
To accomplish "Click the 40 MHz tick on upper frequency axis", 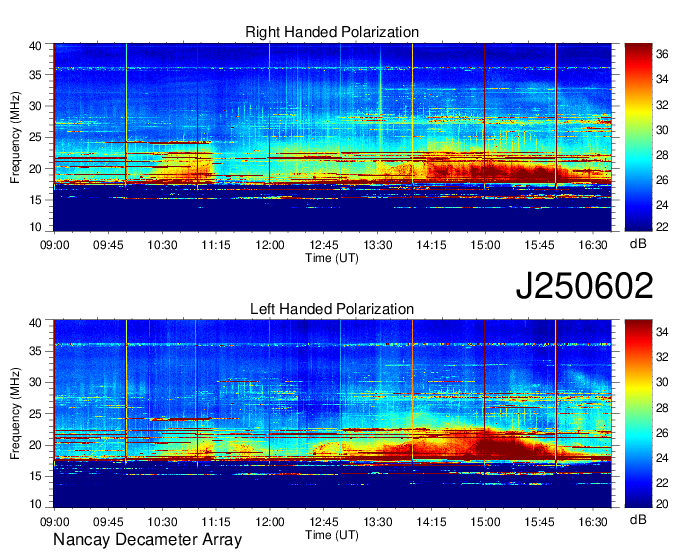I will (35, 46).
